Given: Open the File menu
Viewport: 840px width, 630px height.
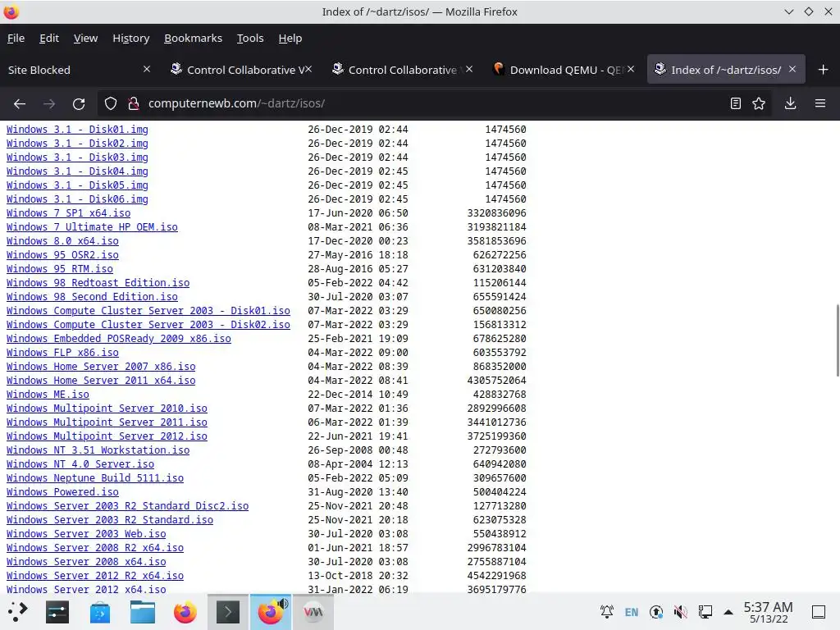Looking at the screenshot, I should click(16, 38).
